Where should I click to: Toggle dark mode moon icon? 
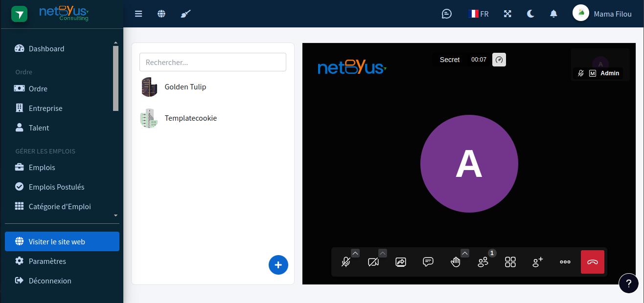click(530, 14)
